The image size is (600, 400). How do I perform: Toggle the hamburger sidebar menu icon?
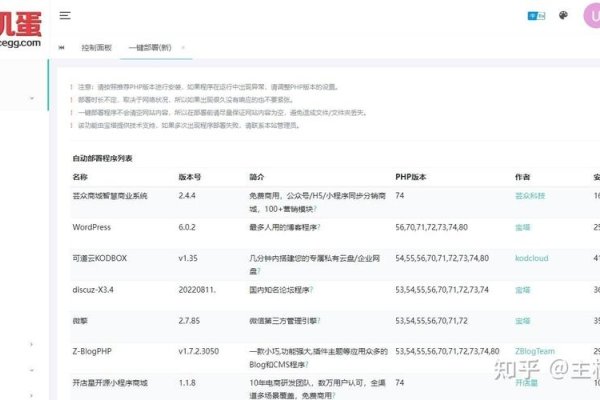pyautogui.click(x=65, y=16)
